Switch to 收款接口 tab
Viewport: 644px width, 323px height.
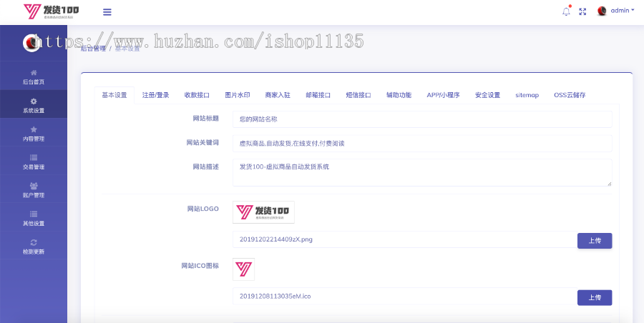(197, 95)
